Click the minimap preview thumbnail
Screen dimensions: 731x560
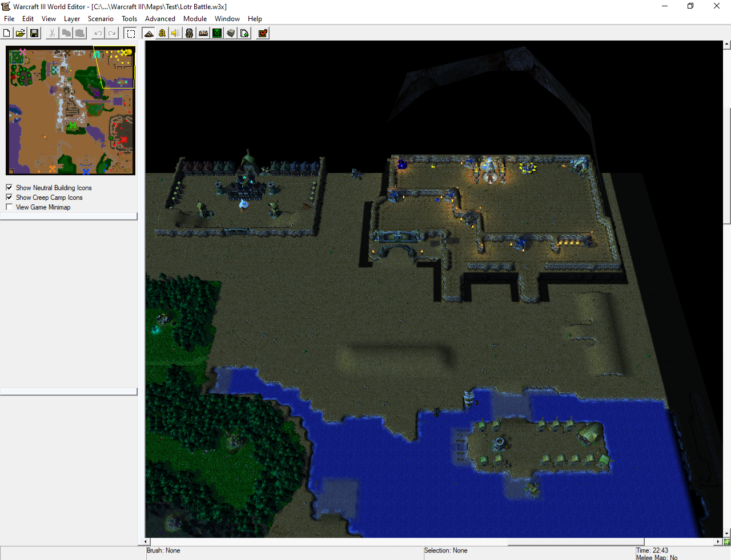click(70, 111)
